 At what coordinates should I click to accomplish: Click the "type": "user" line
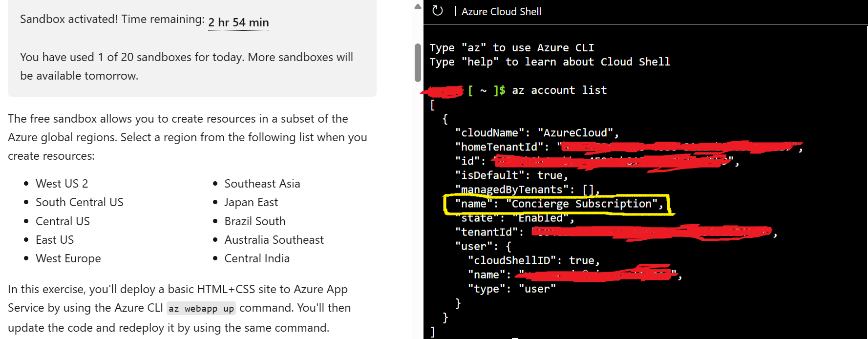click(x=512, y=289)
